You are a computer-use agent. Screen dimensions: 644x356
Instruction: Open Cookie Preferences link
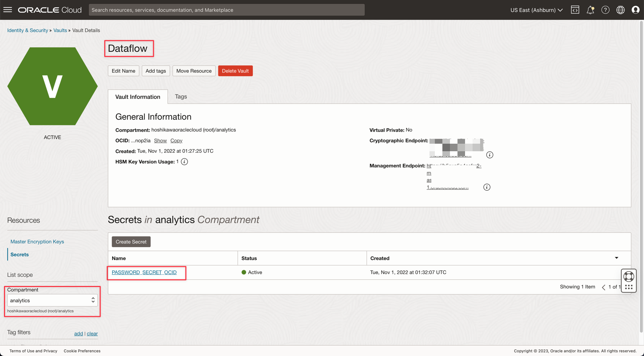coord(82,351)
